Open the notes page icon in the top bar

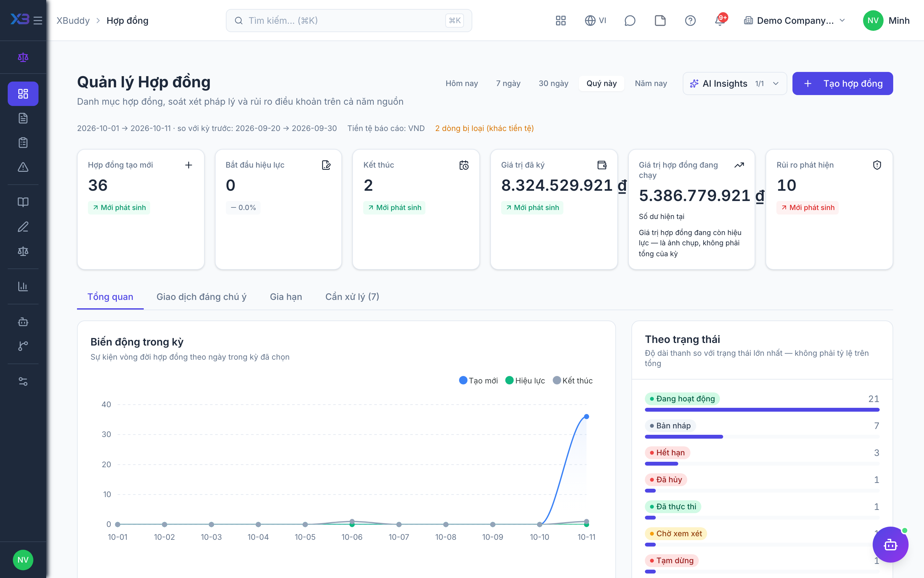(660, 20)
